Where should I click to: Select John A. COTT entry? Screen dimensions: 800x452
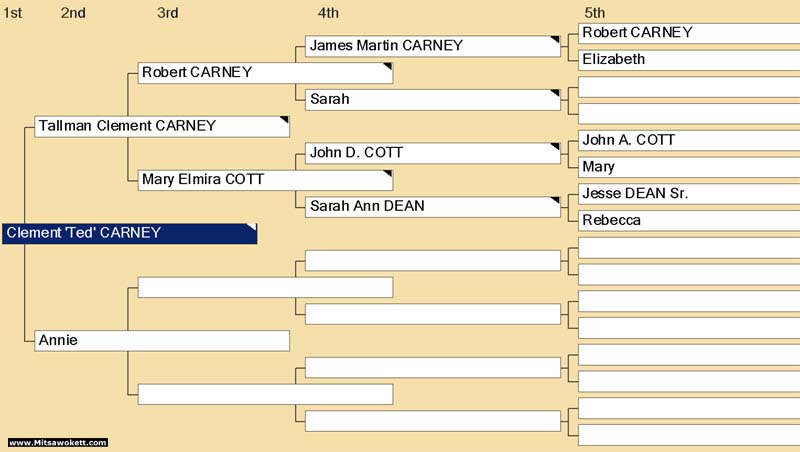(689, 140)
